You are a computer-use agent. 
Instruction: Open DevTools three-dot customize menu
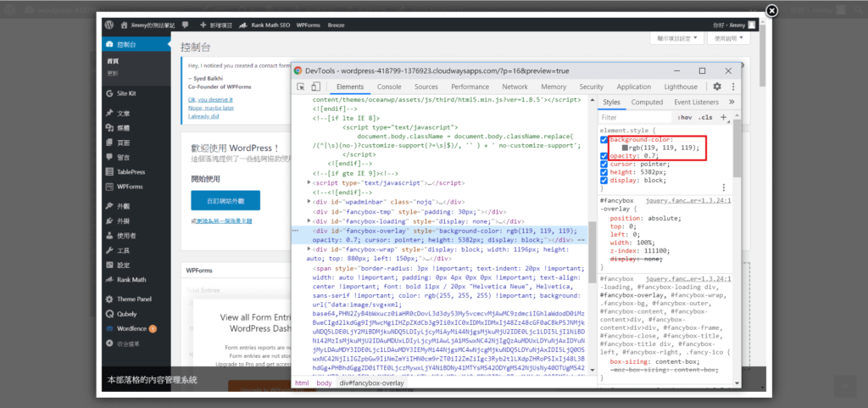[x=733, y=87]
